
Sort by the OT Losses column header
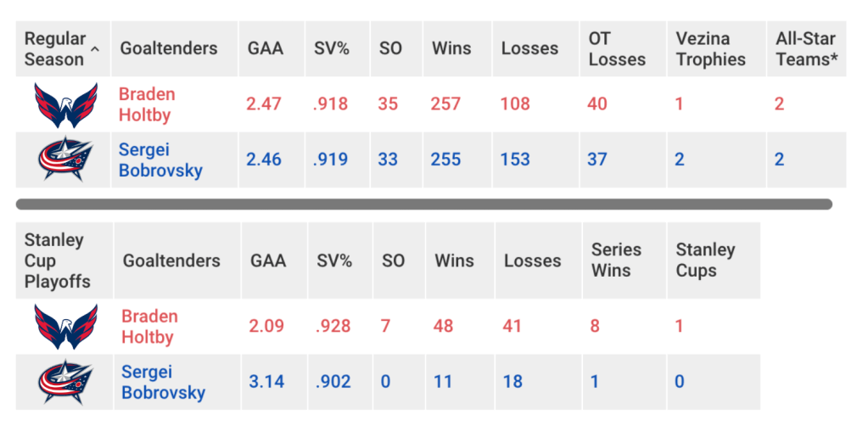tap(616, 49)
